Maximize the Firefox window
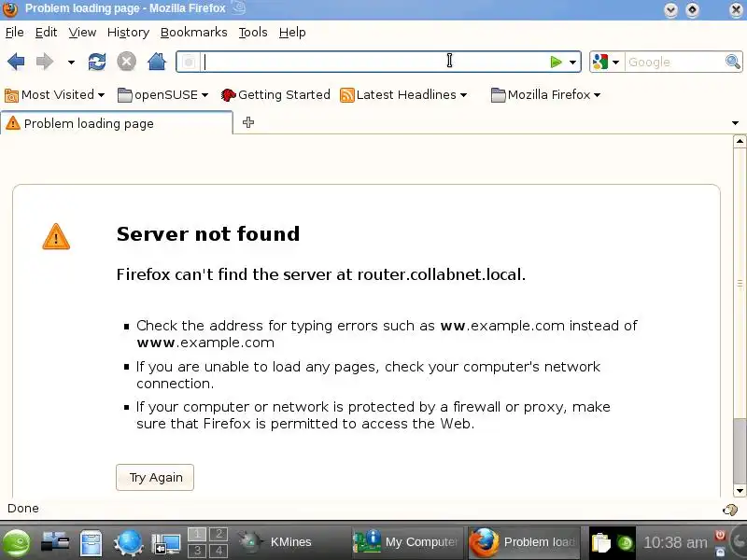This screenshot has width=747, height=560. tap(692, 10)
